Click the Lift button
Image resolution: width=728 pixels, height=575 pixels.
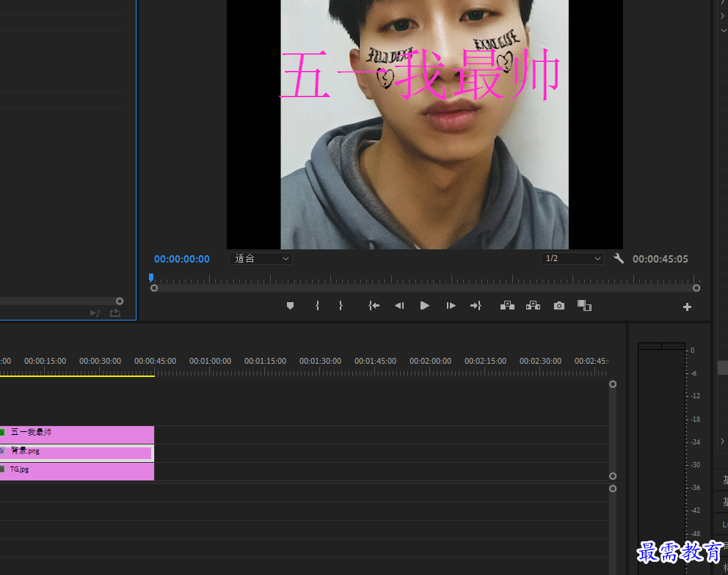[507, 305]
